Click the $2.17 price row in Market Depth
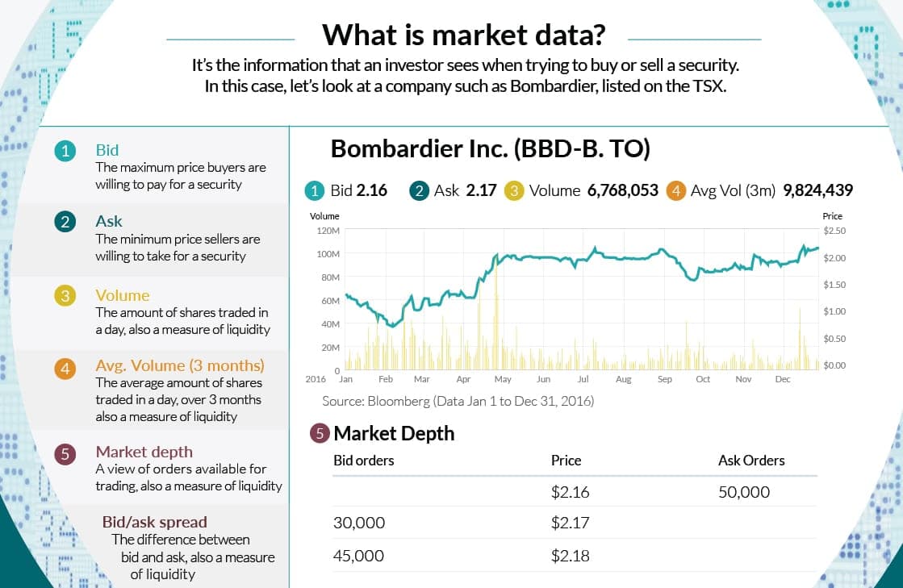 coord(575,523)
